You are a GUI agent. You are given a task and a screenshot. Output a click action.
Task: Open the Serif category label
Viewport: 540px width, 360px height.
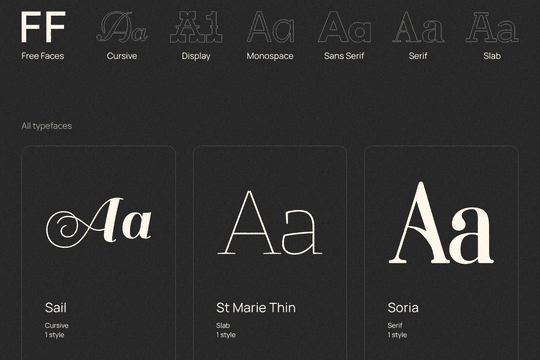tap(418, 56)
